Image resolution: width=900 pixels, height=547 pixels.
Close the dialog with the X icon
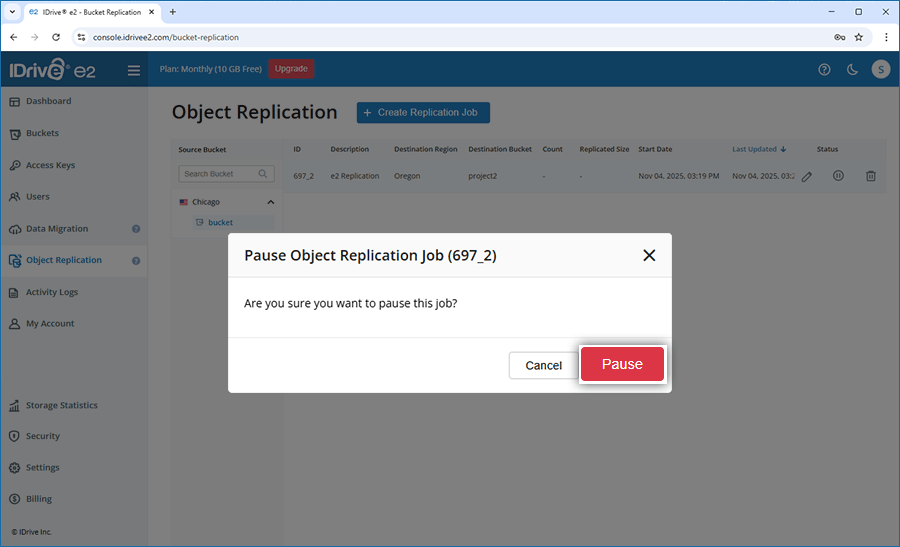649,256
